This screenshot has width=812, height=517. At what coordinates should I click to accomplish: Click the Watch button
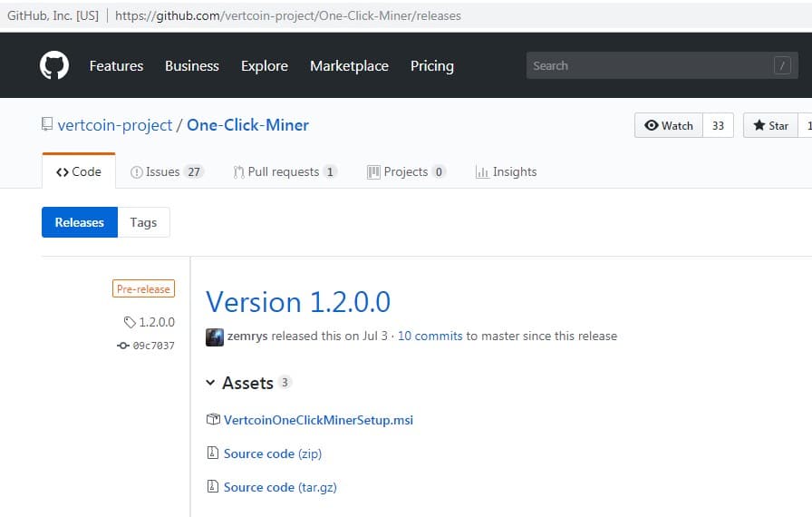(669, 125)
